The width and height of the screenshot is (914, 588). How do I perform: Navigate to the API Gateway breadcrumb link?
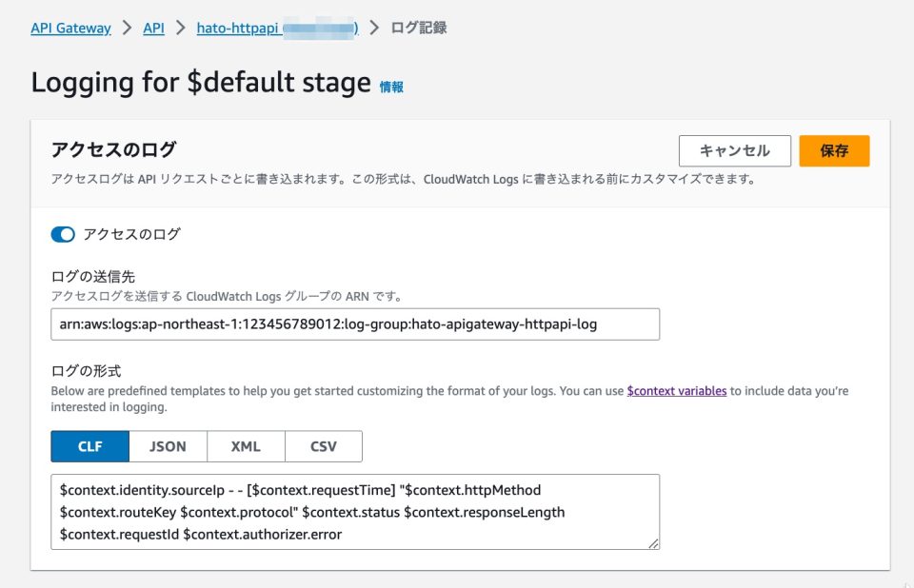70,28
